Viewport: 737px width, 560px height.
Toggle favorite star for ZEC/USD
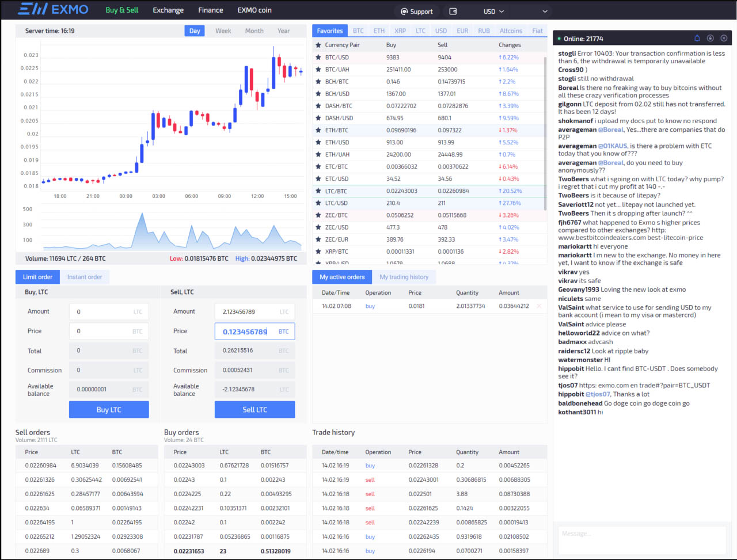tap(318, 227)
